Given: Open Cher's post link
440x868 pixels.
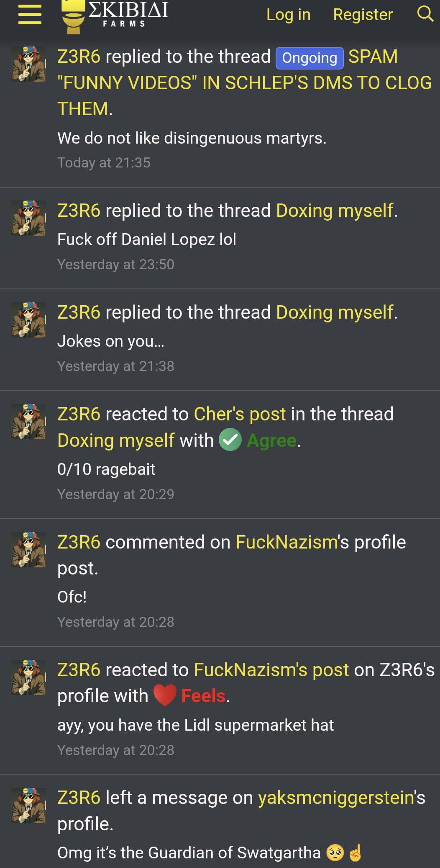Looking at the screenshot, I should click(x=240, y=414).
